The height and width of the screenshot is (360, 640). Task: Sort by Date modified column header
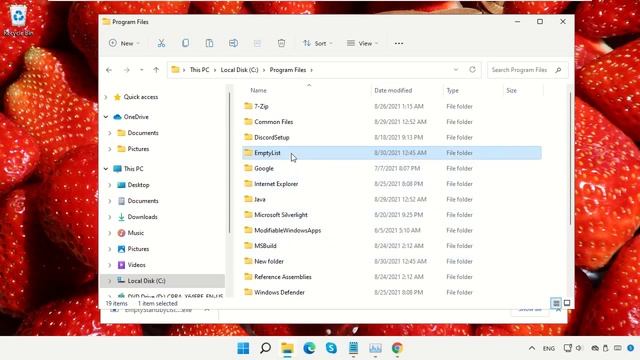[393, 91]
